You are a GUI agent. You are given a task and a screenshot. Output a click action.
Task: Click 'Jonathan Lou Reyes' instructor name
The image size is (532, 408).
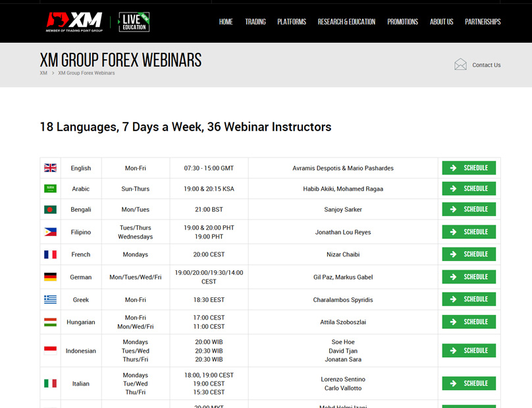[x=343, y=232]
